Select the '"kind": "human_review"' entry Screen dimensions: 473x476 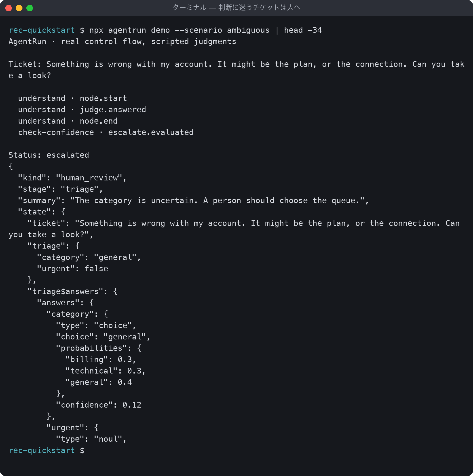[x=72, y=178]
